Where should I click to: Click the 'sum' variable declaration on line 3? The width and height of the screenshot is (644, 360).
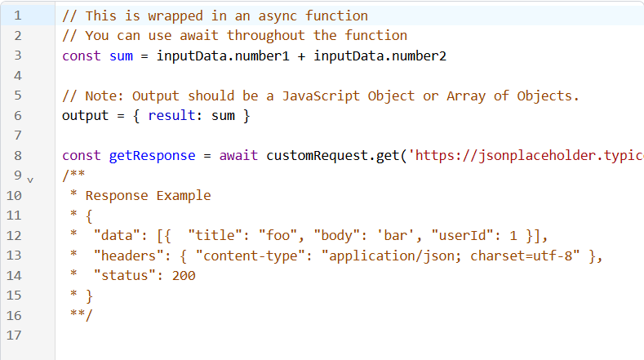point(121,56)
